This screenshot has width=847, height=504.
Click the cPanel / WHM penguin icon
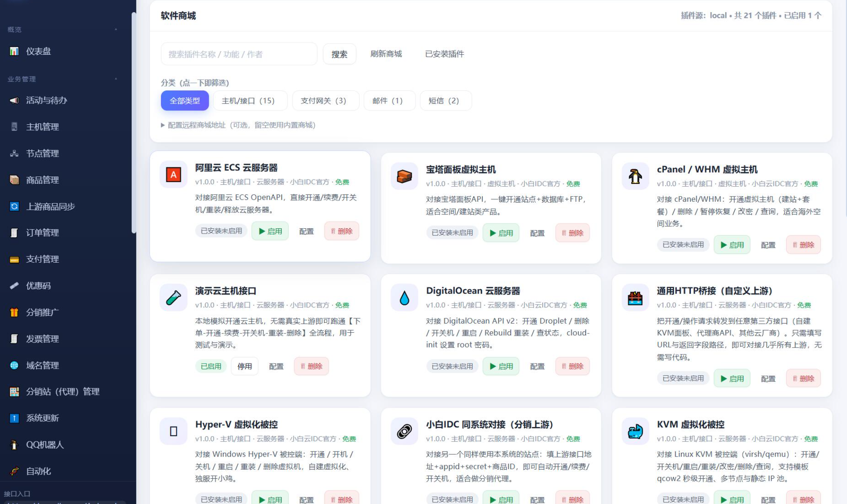[x=635, y=177]
